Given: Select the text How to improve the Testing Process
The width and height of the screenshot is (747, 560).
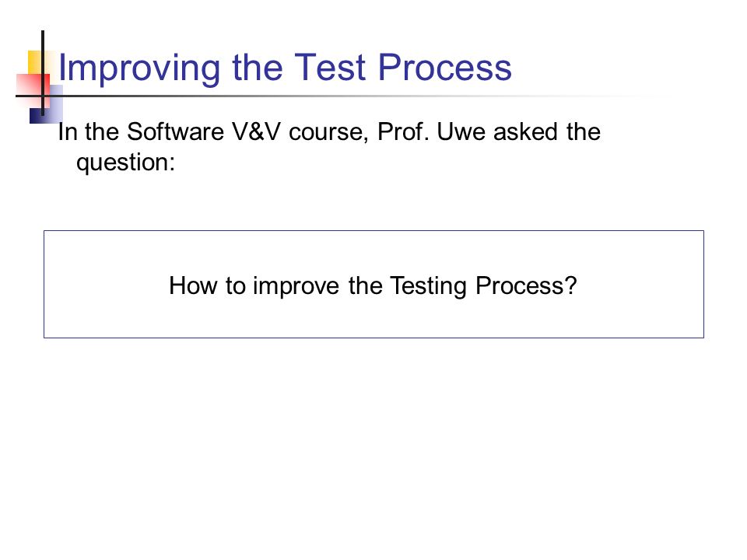Looking at the screenshot, I should 373,287.
